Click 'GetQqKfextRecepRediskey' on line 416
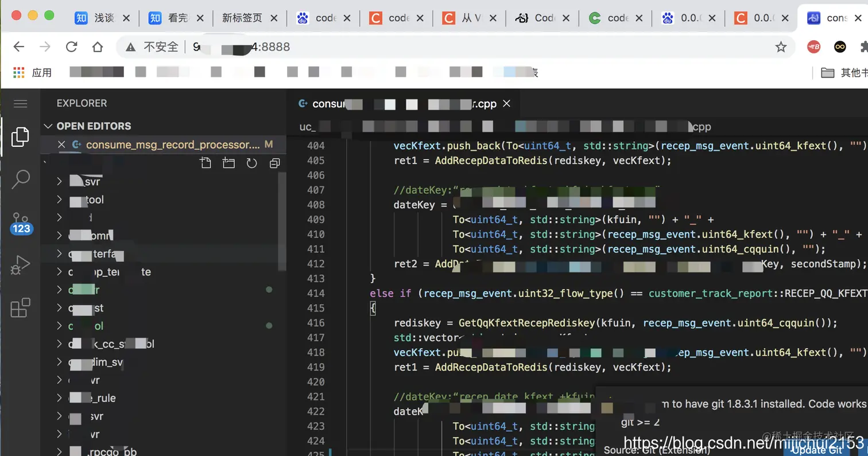Screen dimensions: 868x456 click(x=528, y=323)
